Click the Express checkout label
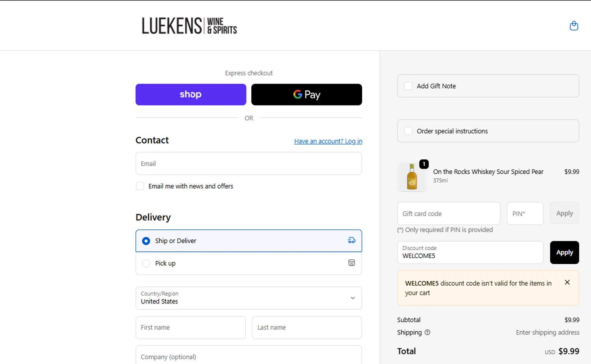This screenshot has width=591, height=364. (x=249, y=73)
